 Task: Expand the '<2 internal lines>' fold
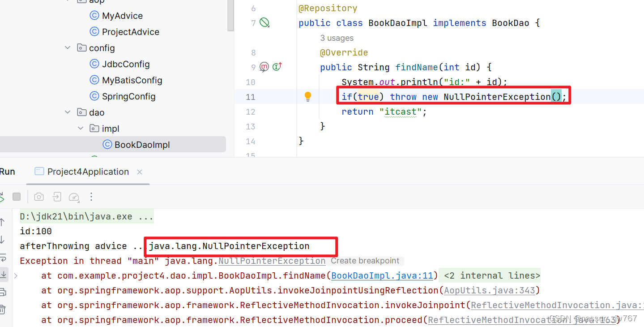point(492,275)
